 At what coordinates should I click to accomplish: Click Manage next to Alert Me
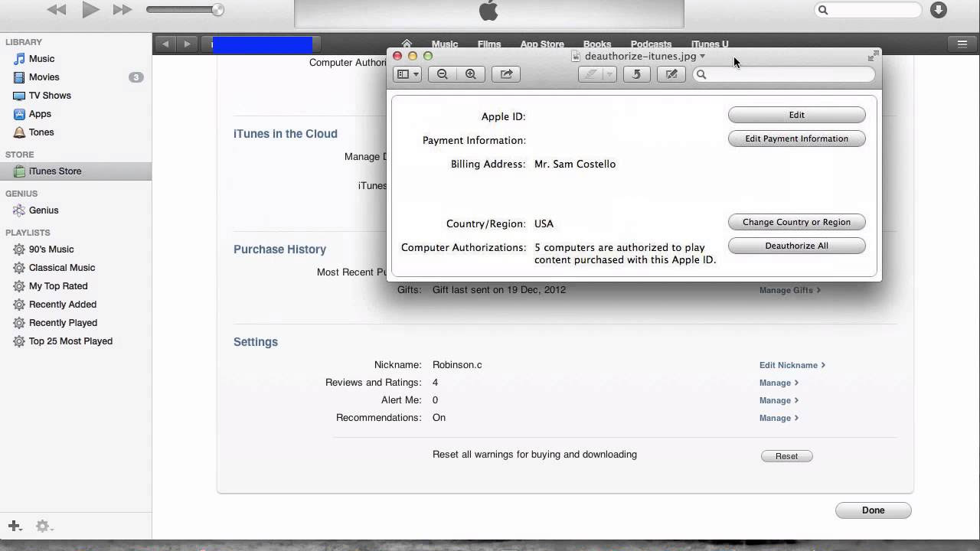[x=779, y=400]
